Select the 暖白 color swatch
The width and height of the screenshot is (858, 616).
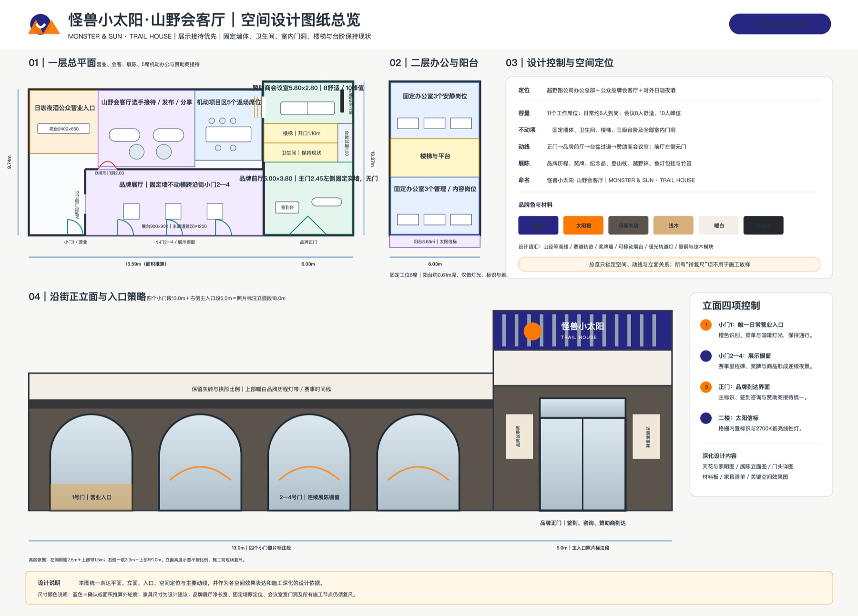point(718,225)
